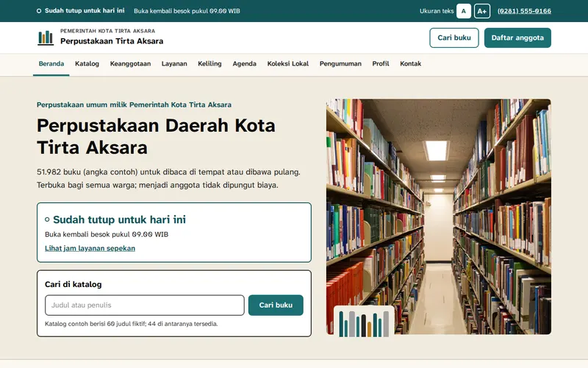588x368 pixels.
Task: Open the Beranda navigation tab
Action: [x=51, y=64]
